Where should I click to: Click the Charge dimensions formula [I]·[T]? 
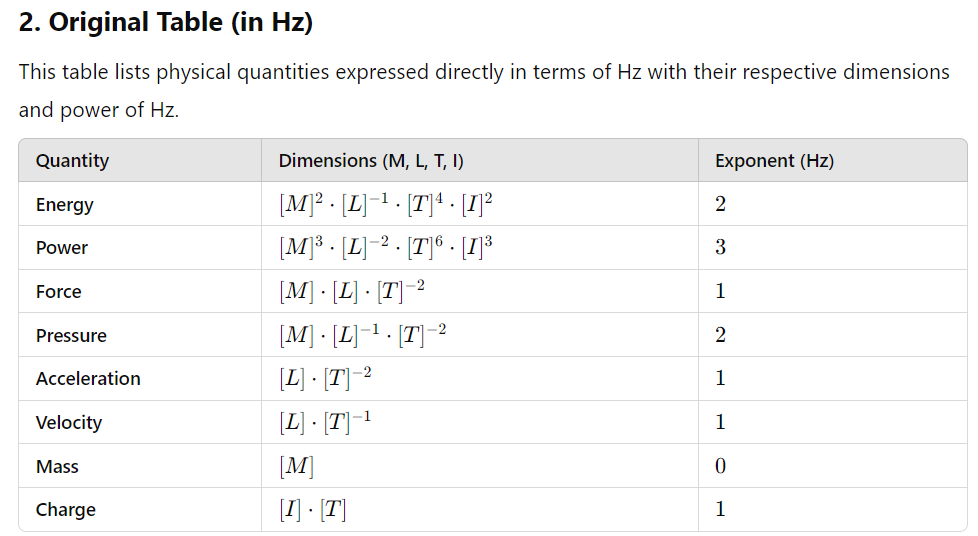point(312,509)
